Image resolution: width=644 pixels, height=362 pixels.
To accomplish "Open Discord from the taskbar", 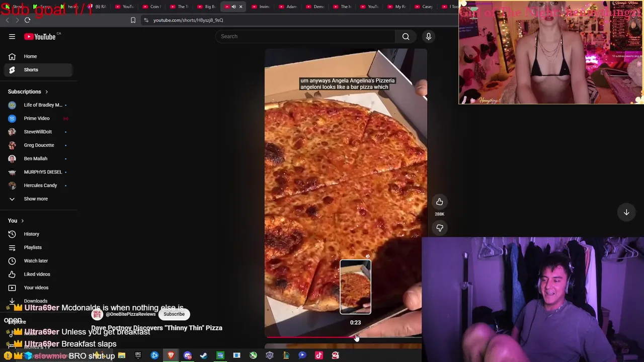I will pos(187,355).
